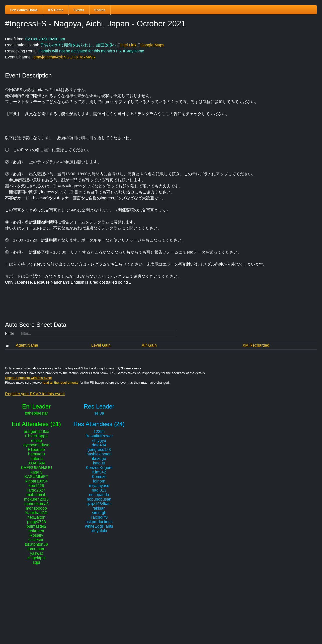Open the Google Maps link
Screen dimensions: 322x644
coord(152,45)
